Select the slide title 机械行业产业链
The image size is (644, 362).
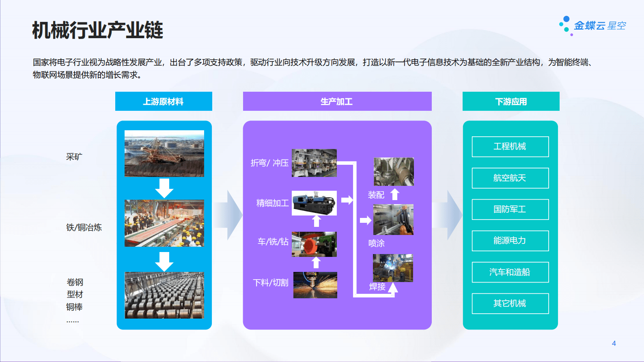97,30
